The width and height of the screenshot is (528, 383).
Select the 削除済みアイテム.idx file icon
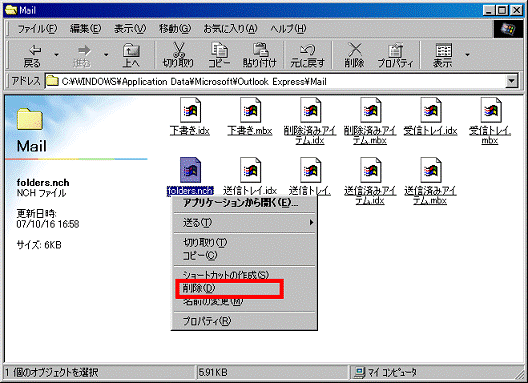pos(310,110)
